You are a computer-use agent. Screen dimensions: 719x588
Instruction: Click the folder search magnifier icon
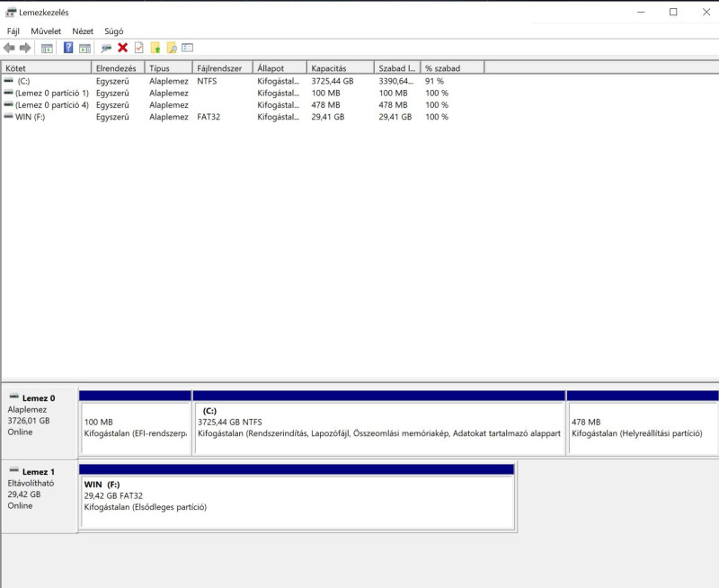[x=172, y=48]
